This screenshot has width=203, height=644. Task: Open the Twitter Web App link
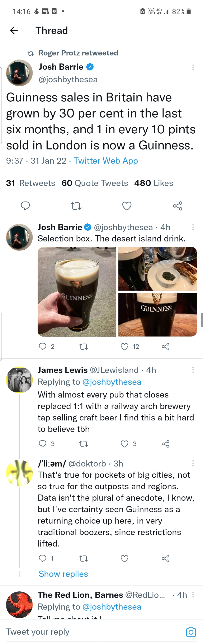pos(105,161)
